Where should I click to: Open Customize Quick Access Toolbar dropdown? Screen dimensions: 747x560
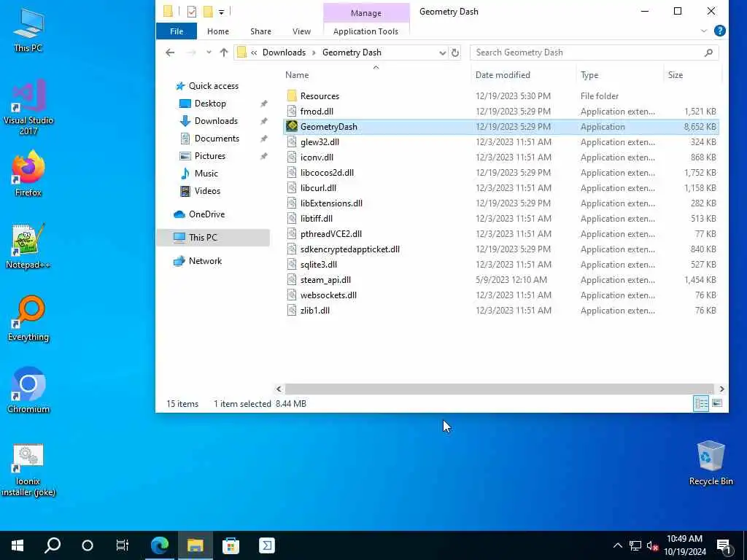(222, 12)
